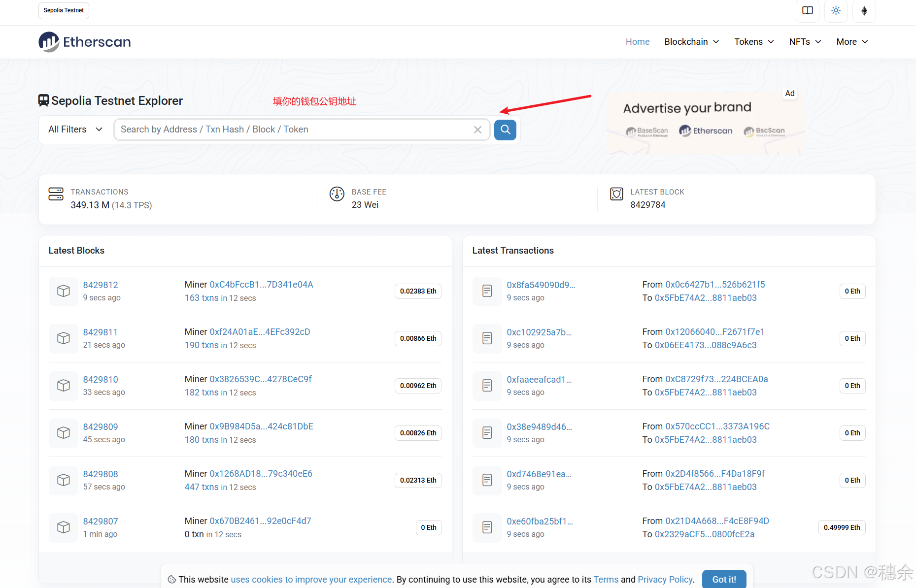This screenshot has width=916, height=588.
Task: Open From address 0x0c6427b1...526b621f5
Action: click(715, 285)
